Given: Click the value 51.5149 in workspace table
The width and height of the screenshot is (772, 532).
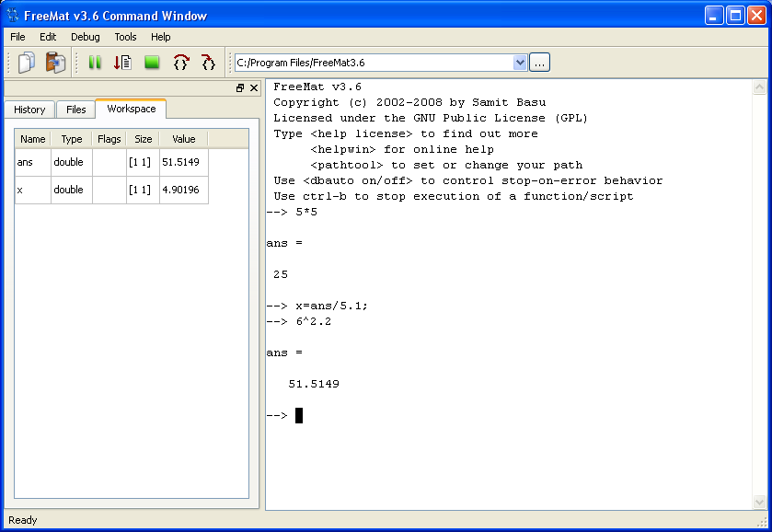Looking at the screenshot, I should tap(184, 162).
